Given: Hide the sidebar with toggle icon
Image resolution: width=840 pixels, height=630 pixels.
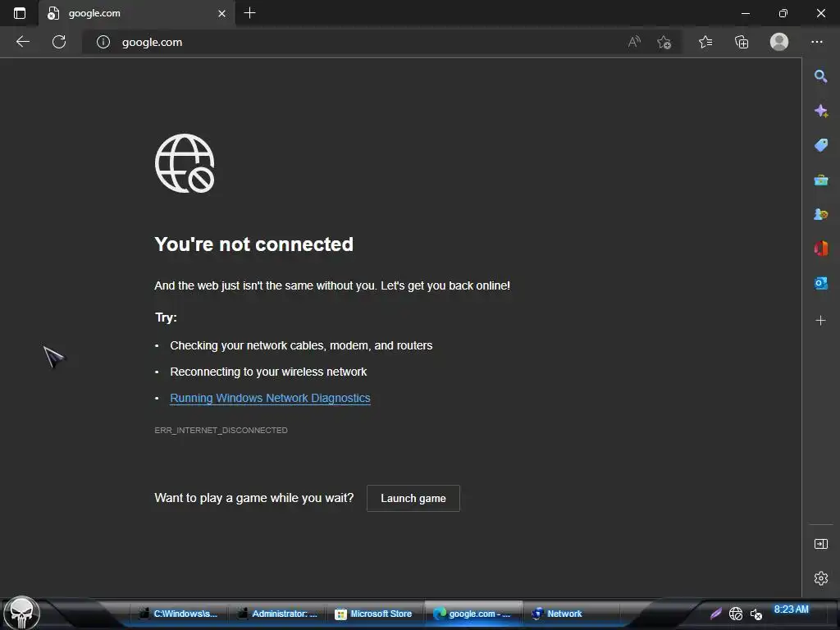Looking at the screenshot, I should click(x=820, y=544).
